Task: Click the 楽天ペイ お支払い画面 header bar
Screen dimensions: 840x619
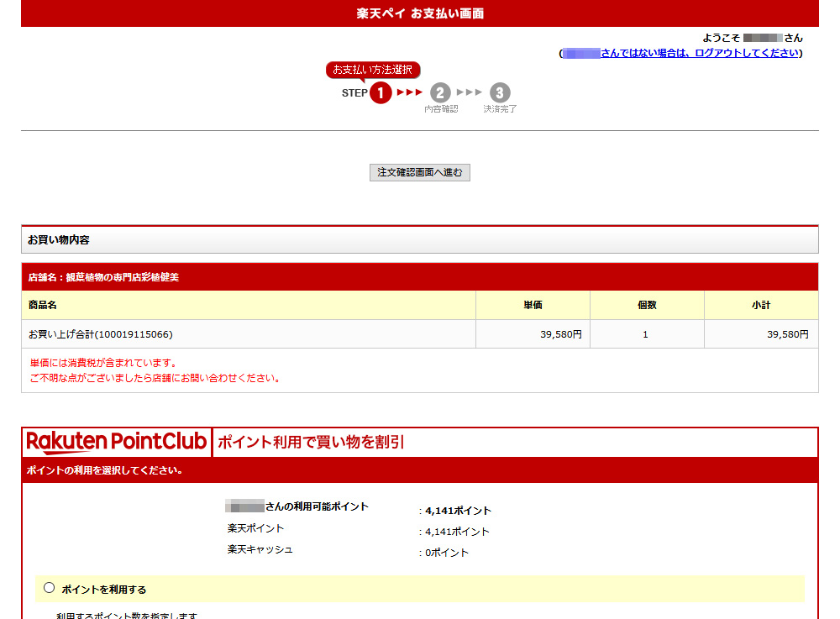Action: [x=420, y=13]
